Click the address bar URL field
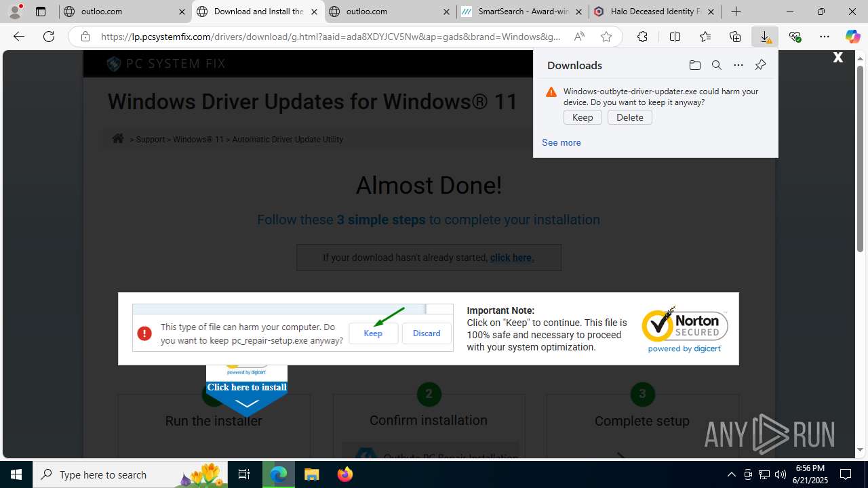Viewport: 868px width, 488px height. click(331, 37)
